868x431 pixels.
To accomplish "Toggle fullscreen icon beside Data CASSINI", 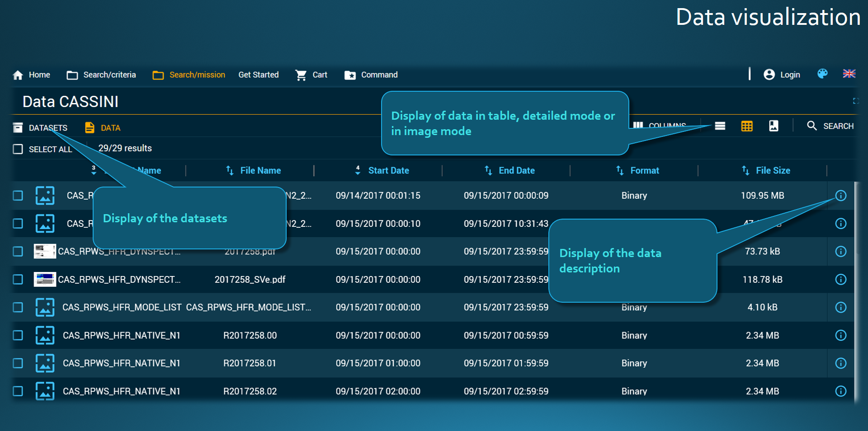I will [x=856, y=101].
